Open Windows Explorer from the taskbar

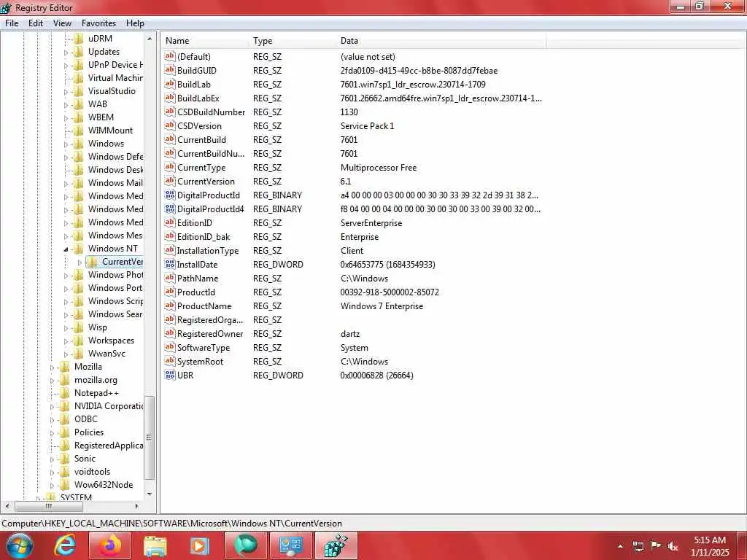click(155, 546)
